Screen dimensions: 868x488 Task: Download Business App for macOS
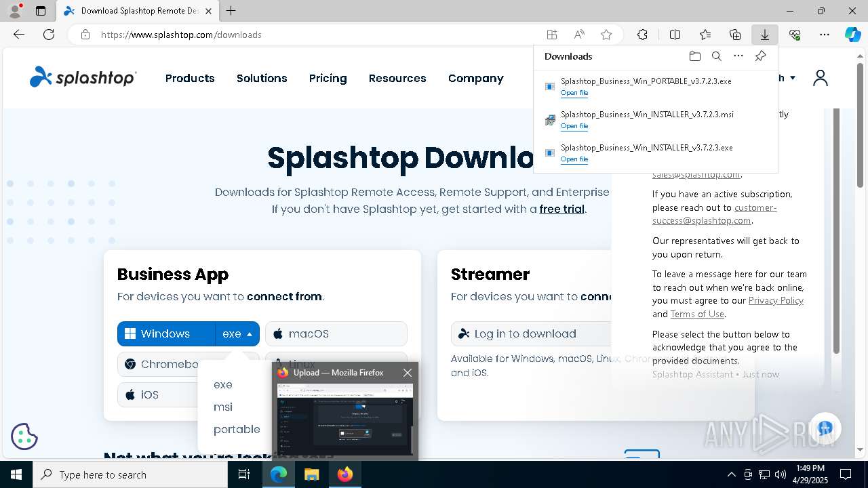coord(336,333)
